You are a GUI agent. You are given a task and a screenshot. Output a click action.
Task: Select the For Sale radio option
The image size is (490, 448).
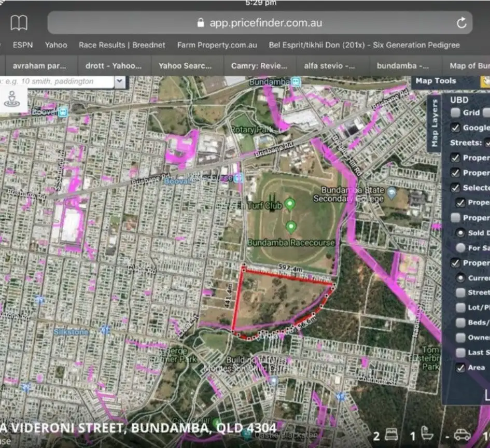[x=460, y=248]
